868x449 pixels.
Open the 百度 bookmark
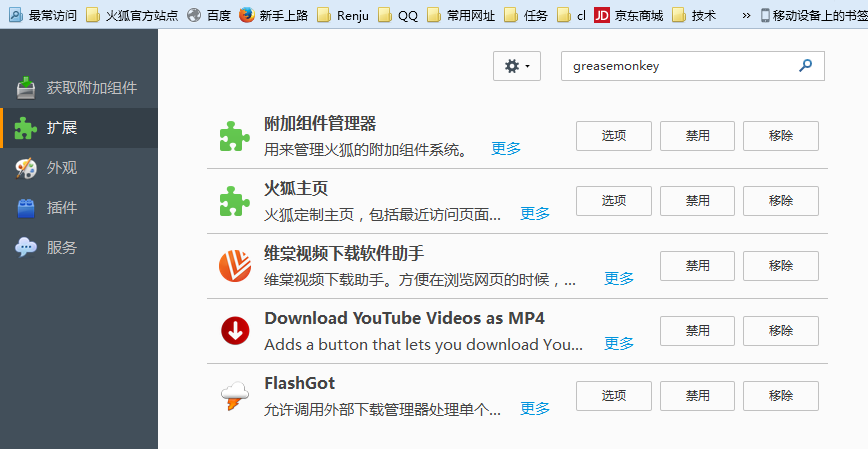209,15
